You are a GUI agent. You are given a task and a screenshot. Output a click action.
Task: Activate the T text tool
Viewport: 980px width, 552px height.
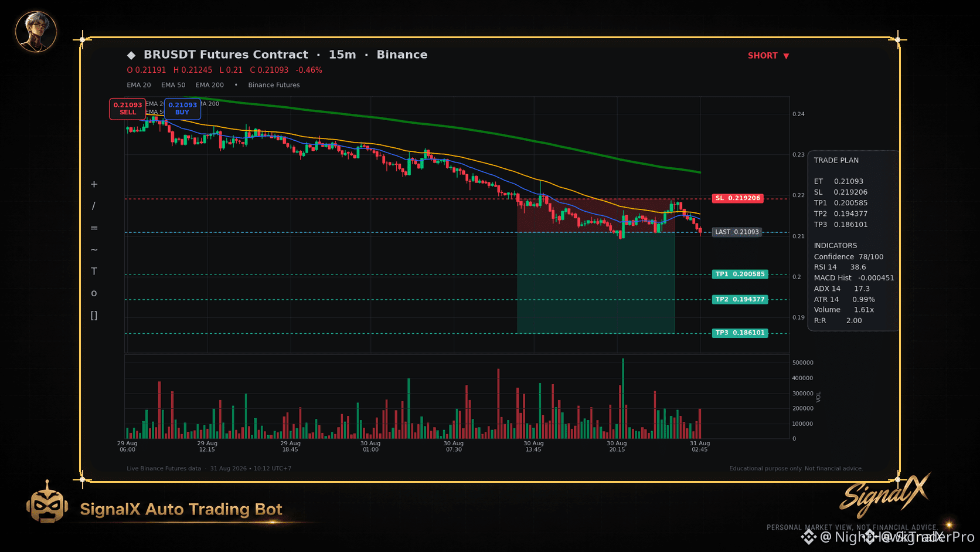point(94,271)
